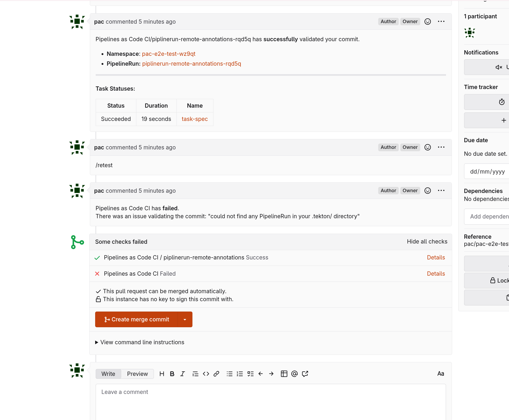Start the time tracker stopwatch
Viewport: 509px width, 420px height.
[x=501, y=102]
